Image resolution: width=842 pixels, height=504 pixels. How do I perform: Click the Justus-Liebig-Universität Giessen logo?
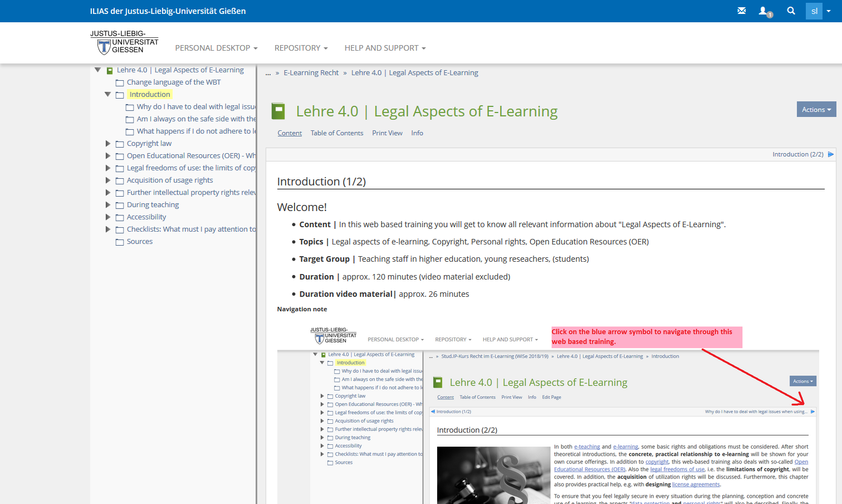click(x=124, y=43)
